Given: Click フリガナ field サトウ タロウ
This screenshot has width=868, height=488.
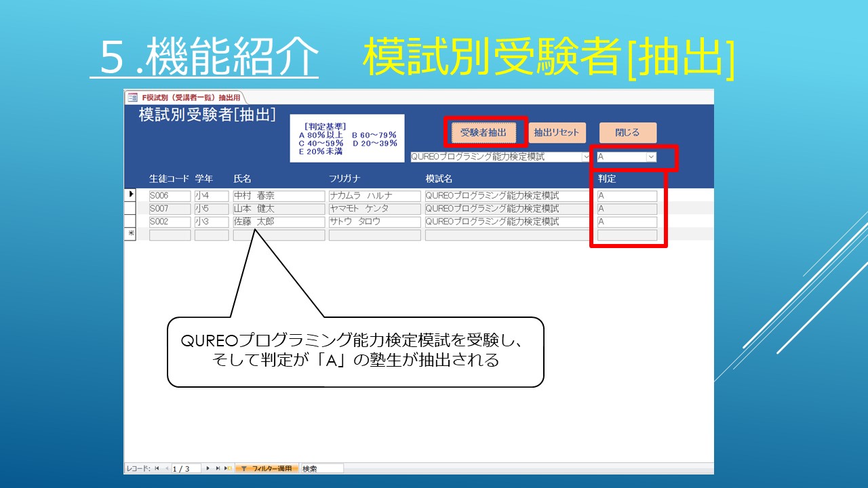Looking at the screenshot, I should coord(374,222).
